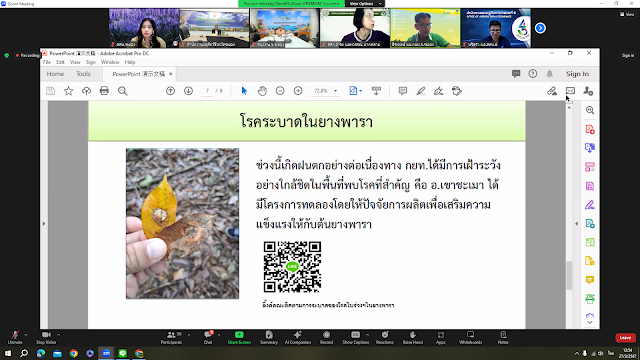Zoom out with the minus circle
The image size is (640, 360).
click(x=280, y=91)
